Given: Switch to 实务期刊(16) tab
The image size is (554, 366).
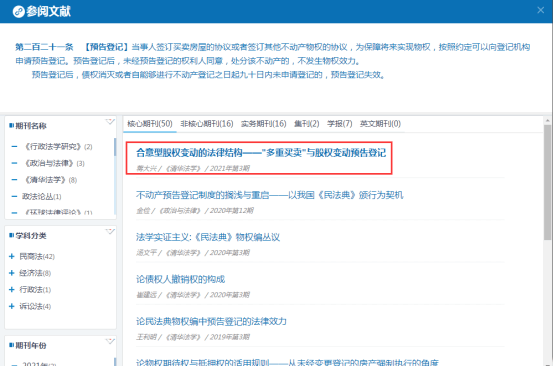Looking at the screenshot, I should tap(264, 124).
